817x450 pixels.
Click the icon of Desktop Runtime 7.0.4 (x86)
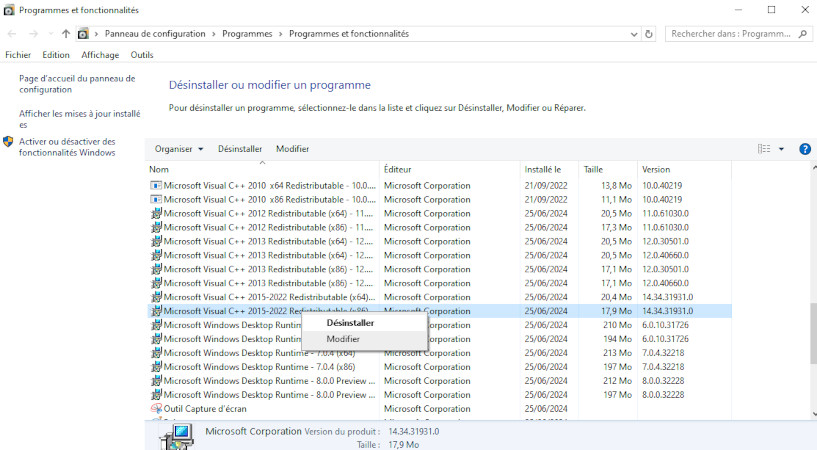click(156, 367)
